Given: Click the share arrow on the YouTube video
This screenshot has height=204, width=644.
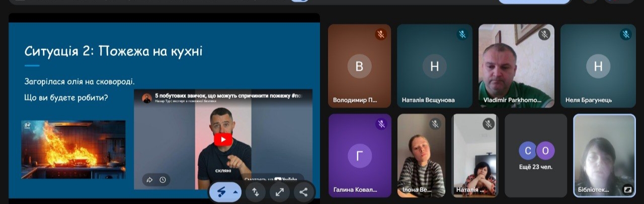Looking at the screenshot, I should point(149,180).
